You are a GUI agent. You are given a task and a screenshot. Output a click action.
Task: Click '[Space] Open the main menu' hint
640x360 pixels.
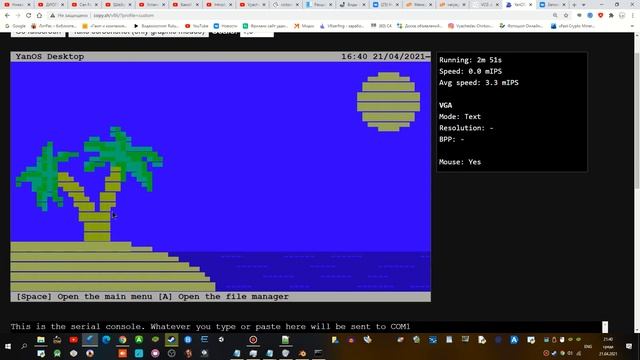tap(84, 297)
